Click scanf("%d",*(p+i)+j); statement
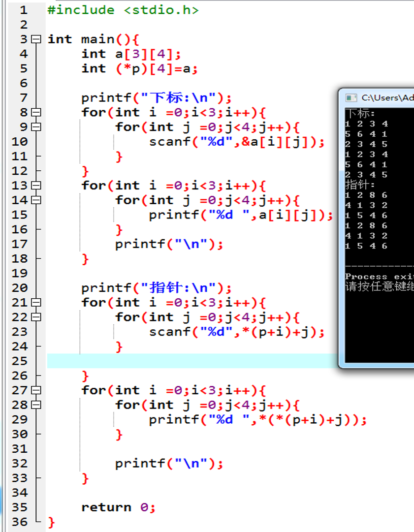414x532 pixels. tap(237, 332)
